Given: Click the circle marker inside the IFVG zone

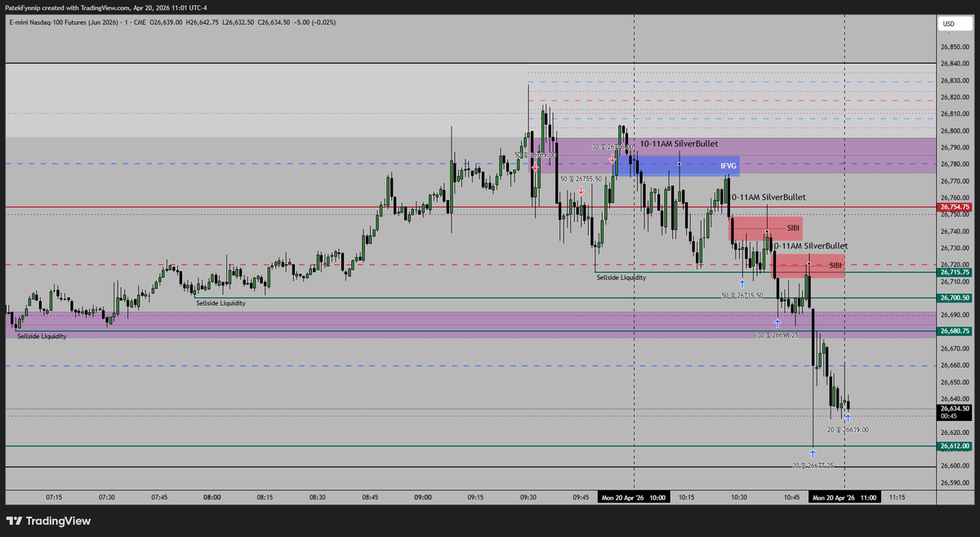Looking at the screenshot, I should [679, 164].
